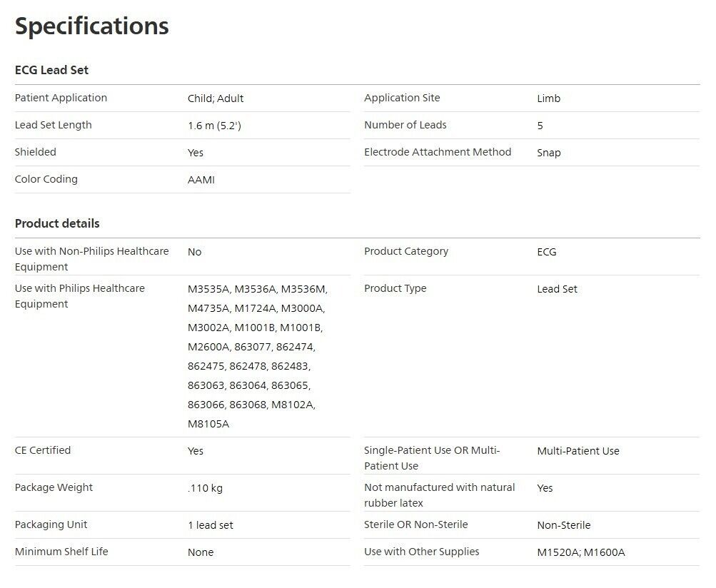The image size is (716, 588).
Task: Click the Package Weight label
Action: (x=54, y=487)
